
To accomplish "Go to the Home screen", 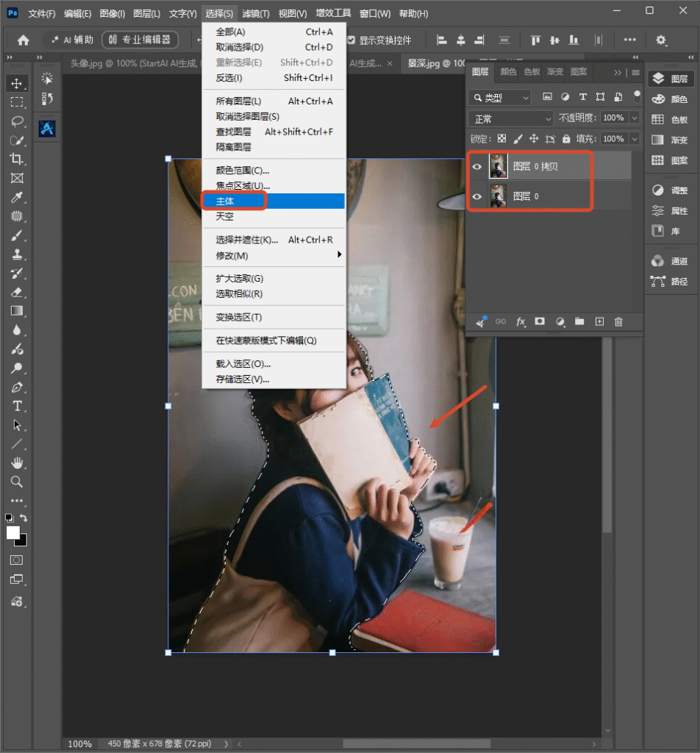I will 23,40.
